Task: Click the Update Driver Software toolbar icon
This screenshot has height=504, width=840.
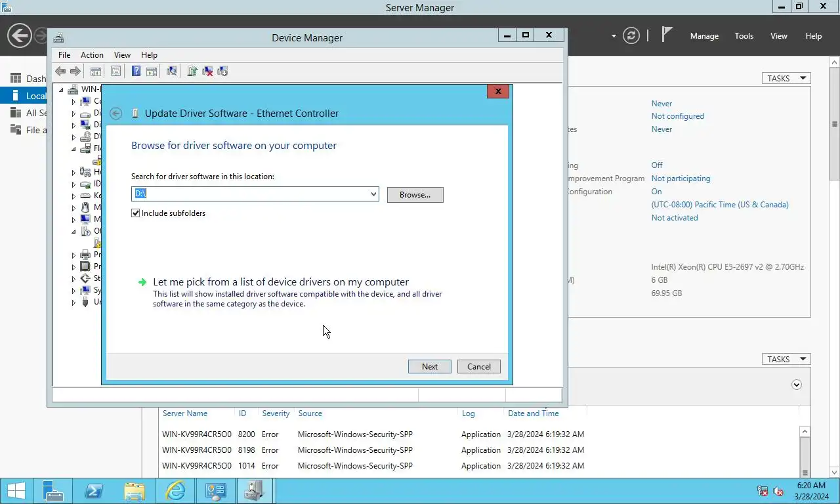Action: click(x=192, y=71)
